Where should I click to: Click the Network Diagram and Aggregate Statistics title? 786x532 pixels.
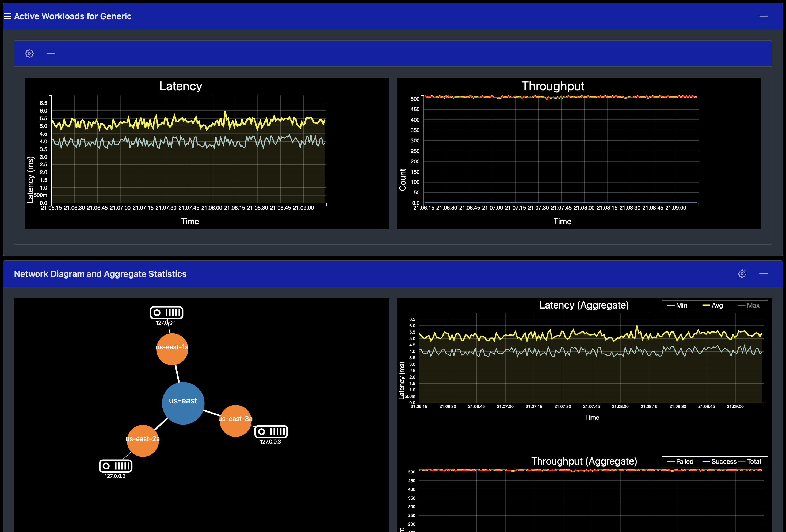(100, 274)
